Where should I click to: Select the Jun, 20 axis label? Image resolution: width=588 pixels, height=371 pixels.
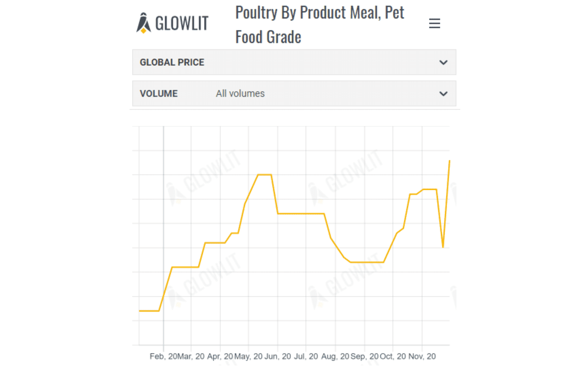click(277, 356)
